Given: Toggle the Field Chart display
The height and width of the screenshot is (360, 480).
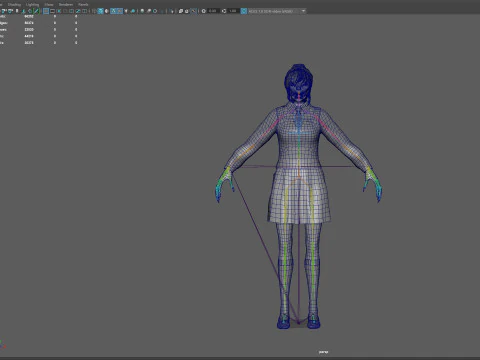Looking at the screenshot, I should click(x=71, y=11).
